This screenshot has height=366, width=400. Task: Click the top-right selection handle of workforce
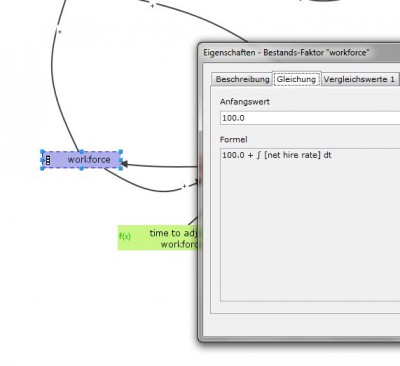click(x=121, y=152)
